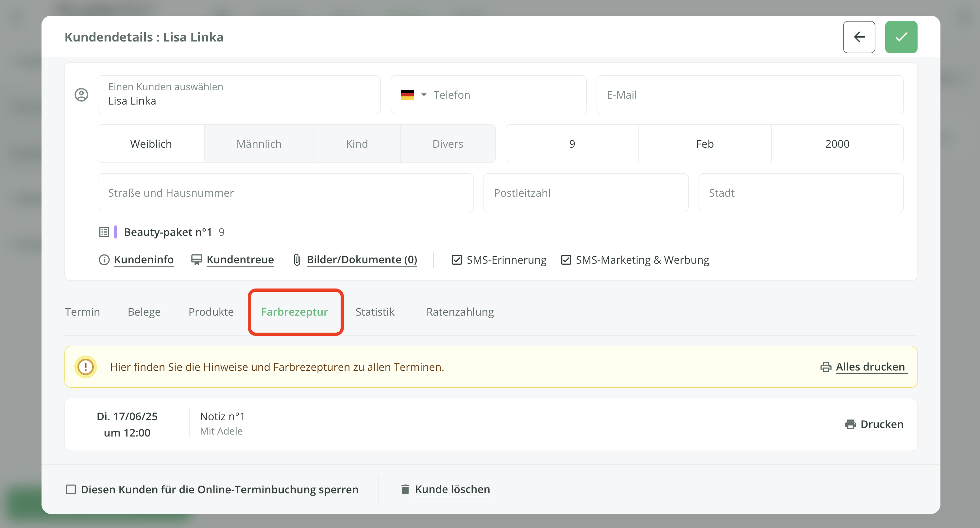This screenshot has width=980, height=528.
Task: Click the Beauty-paket list icon
Action: coord(104,232)
